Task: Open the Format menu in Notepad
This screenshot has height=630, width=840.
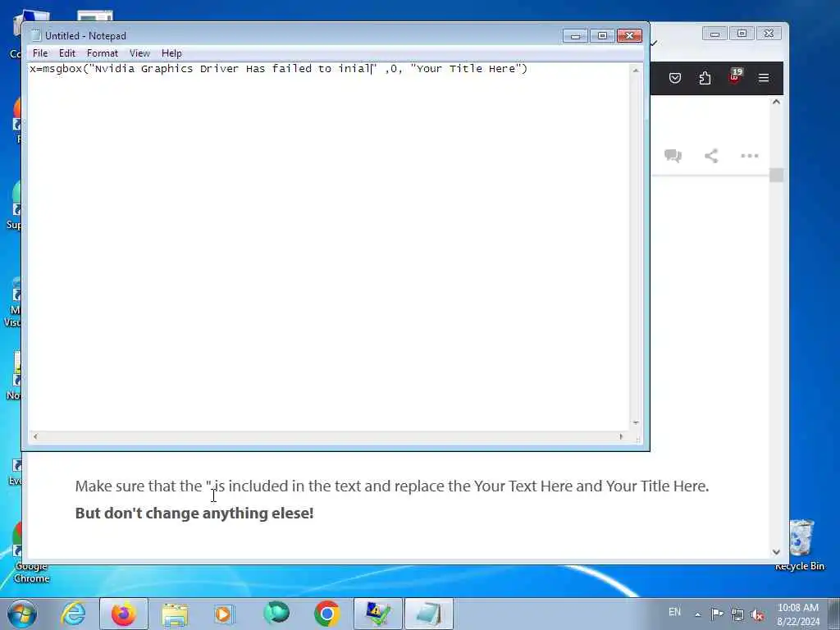Action: pos(103,53)
